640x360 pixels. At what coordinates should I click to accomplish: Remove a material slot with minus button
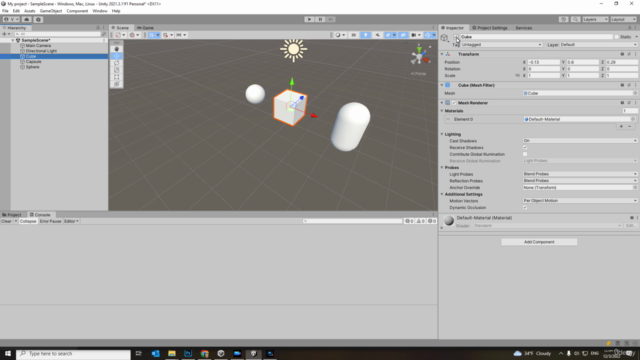tap(630, 127)
